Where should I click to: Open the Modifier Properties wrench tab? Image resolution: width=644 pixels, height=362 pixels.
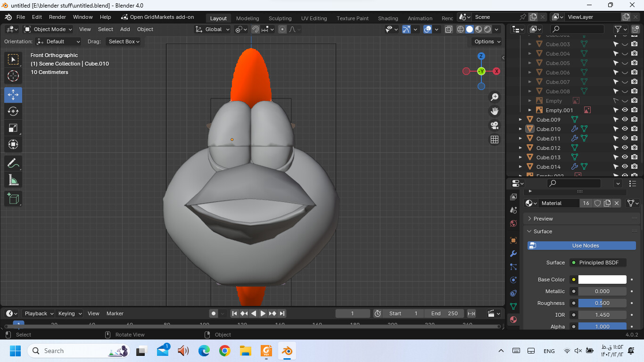513,254
